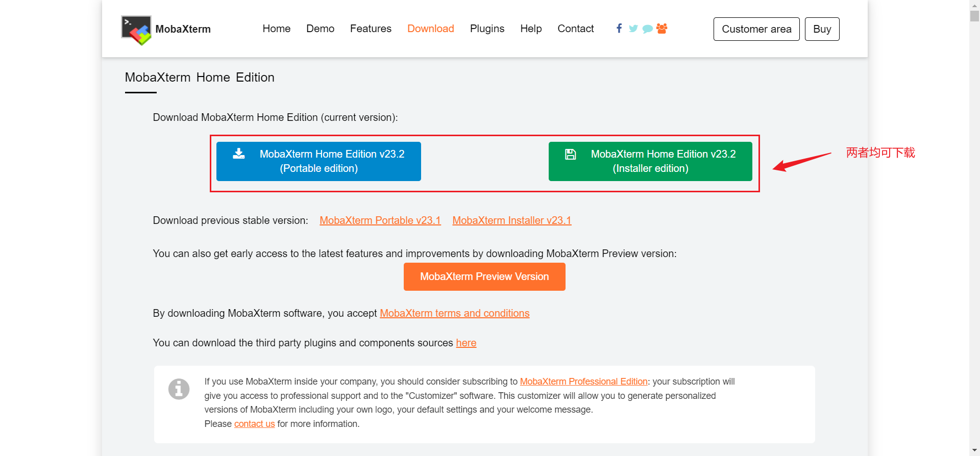Viewport: 980px width, 456px height.
Task: Open MobaXterm Installer v23.1 link
Action: pos(512,220)
